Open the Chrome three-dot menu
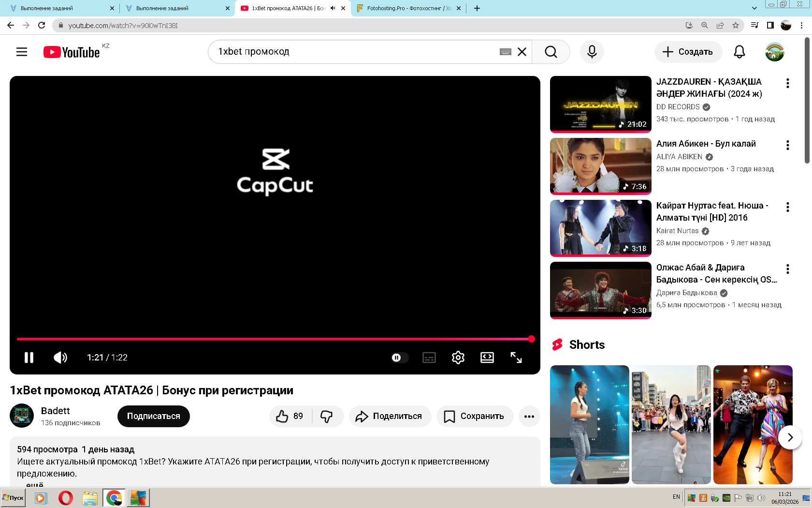This screenshot has width=812, height=508. click(x=802, y=25)
